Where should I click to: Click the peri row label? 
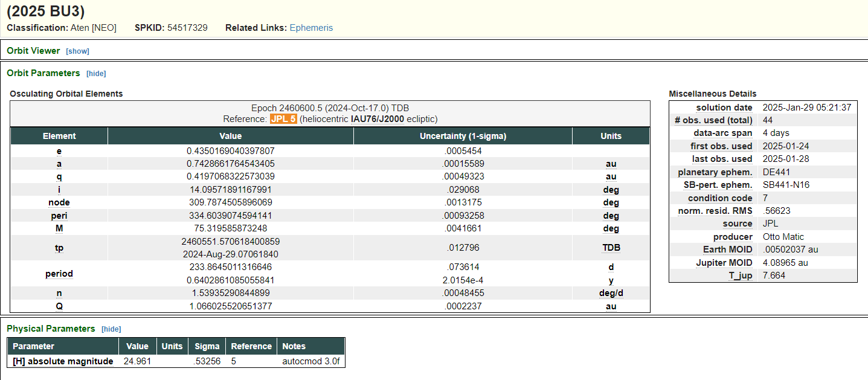click(x=59, y=216)
